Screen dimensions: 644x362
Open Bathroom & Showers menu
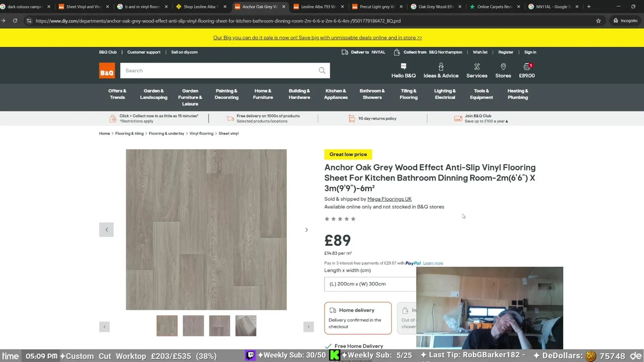click(x=372, y=94)
